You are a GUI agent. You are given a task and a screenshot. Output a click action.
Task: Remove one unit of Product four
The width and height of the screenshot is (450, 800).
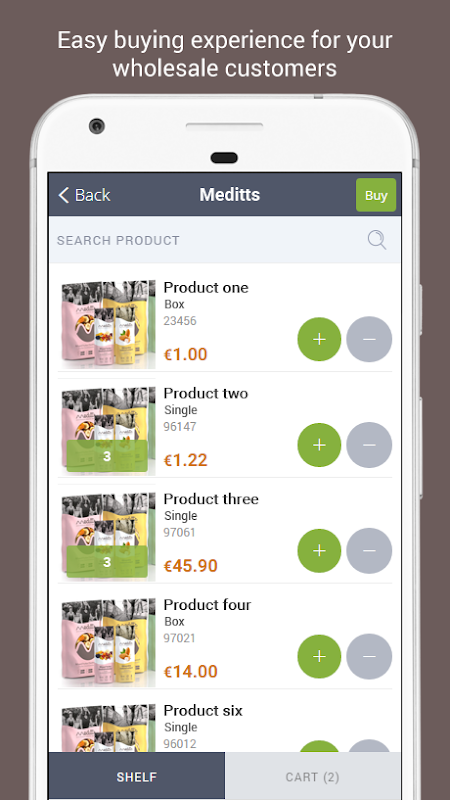(x=369, y=656)
